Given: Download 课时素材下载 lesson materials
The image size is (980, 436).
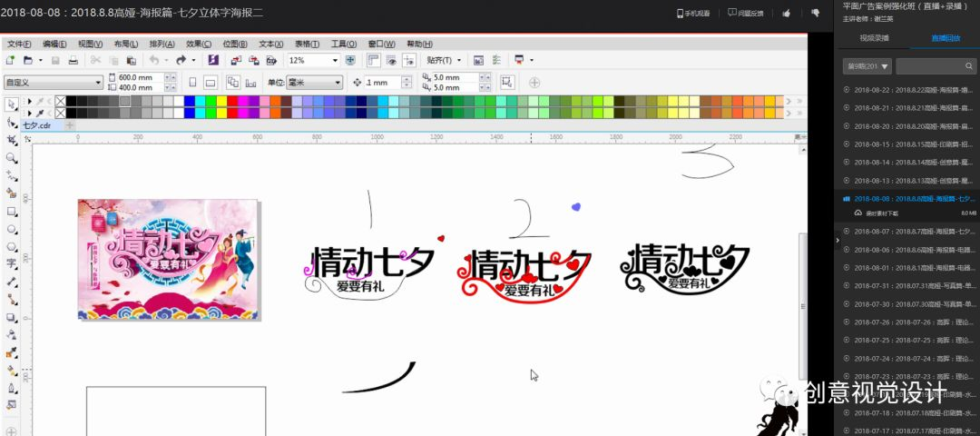Looking at the screenshot, I should 877,213.
